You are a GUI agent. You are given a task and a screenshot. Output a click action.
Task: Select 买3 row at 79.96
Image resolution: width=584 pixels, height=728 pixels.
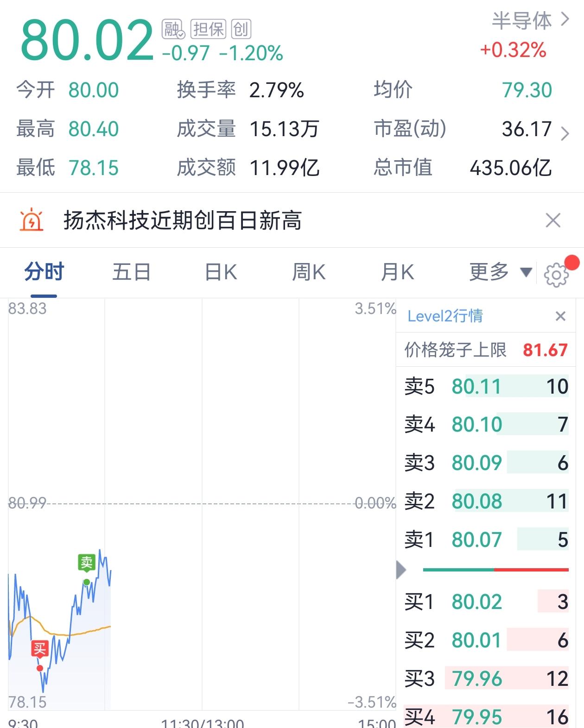(486, 678)
